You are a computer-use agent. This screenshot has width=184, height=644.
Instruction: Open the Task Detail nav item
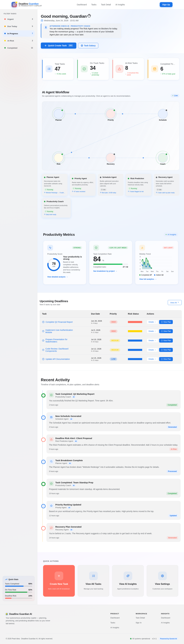point(106,4)
